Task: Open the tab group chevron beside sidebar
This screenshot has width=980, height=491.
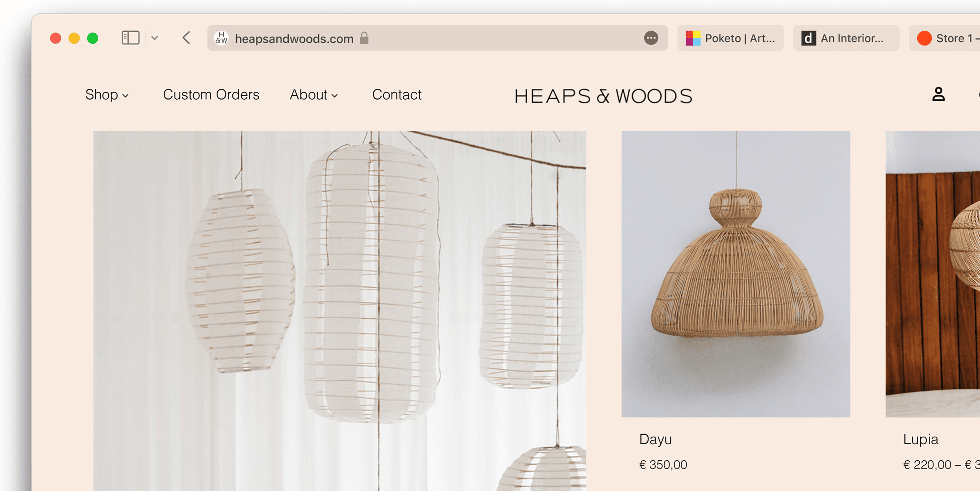Action: (x=155, y=38)
